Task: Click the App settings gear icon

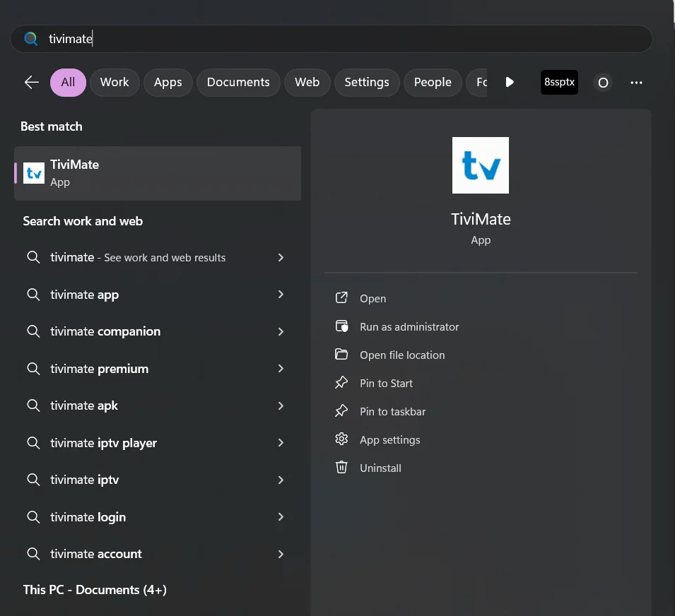Action: click(x=341, y=439)
